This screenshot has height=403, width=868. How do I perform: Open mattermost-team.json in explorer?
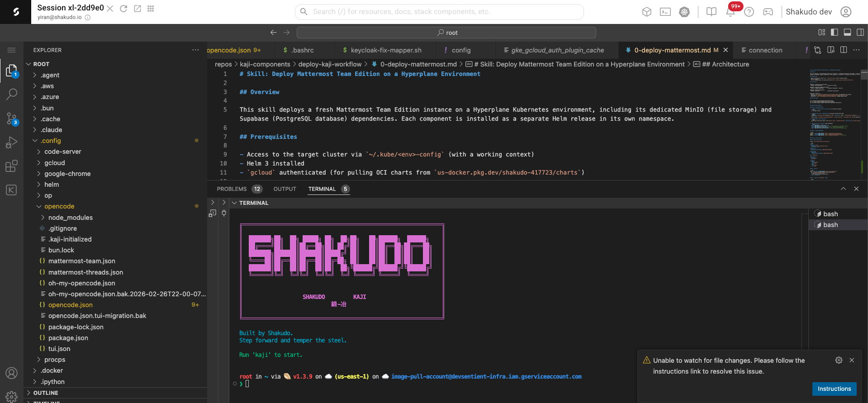[x=81, y=261]
